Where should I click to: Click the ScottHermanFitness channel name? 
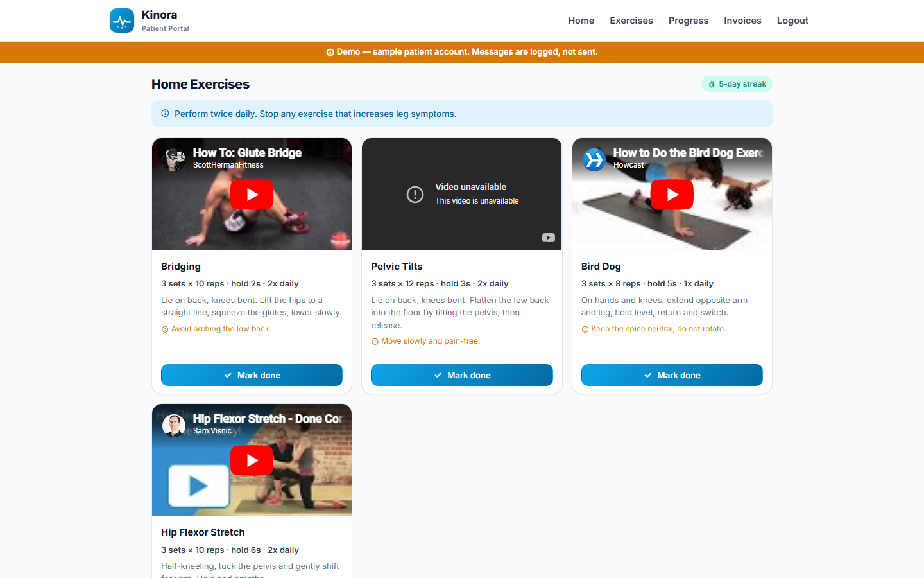(x=228, y=165)
